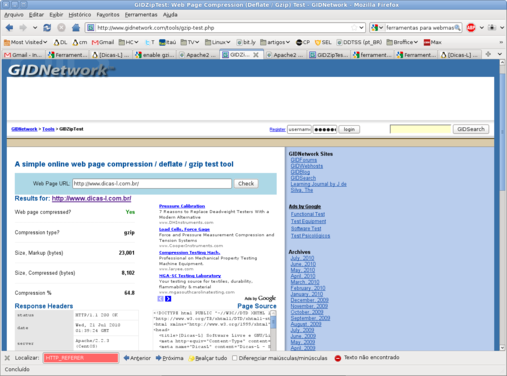The width and height of the screenshot is (507, 376).
Task: Close the find bar with its X
Action: [7, 358]
